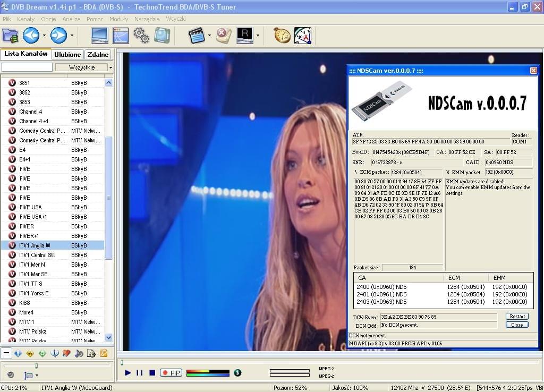This screenshot has width=544, height=392.
Task: Open the Plik menu
Action: tap(7, 19)
